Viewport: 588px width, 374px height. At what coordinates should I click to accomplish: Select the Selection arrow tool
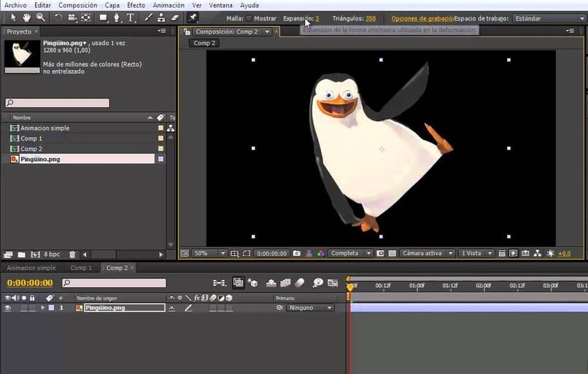pyautogui.click(x=13, y=17)
